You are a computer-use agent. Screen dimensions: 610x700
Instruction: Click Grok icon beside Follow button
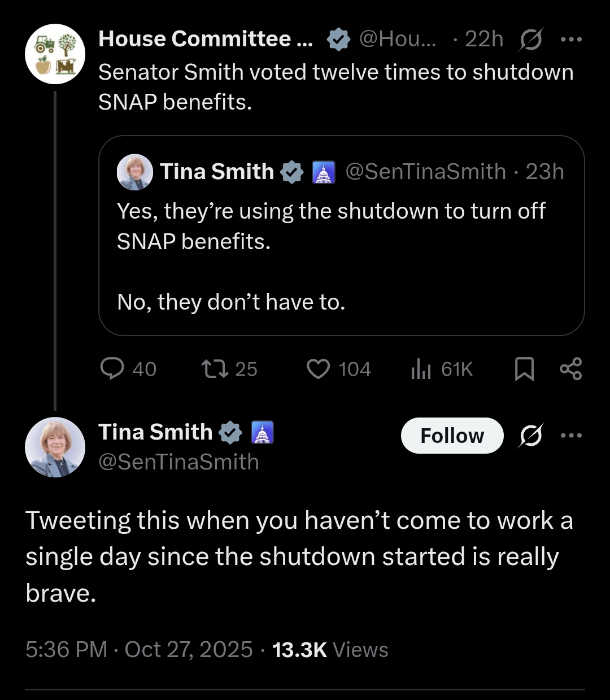tap(530, 436)
